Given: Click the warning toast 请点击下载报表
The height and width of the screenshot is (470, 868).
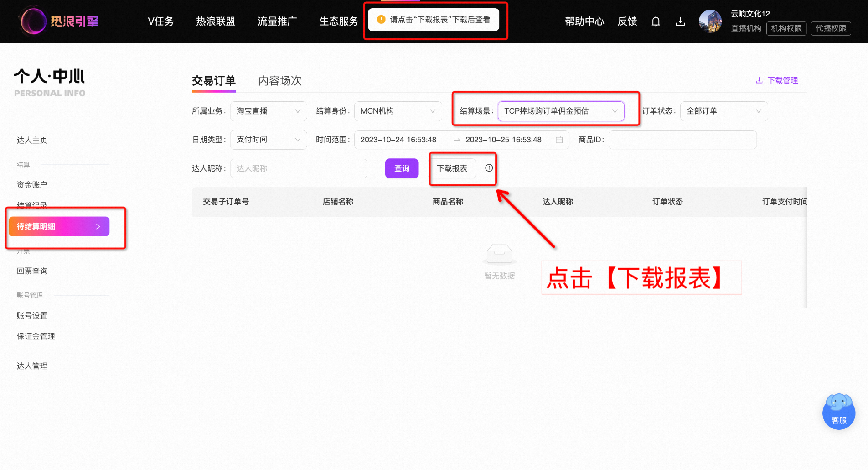Looking at the screenshot, I should tap(434, 20).
